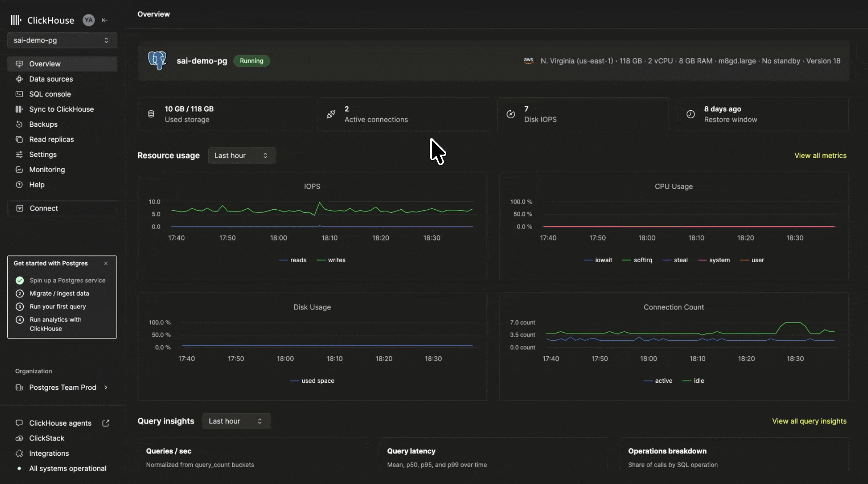Click the external link icon beside ClickHouse agents
Screen dimensions: 868x484
click(106, 423)
